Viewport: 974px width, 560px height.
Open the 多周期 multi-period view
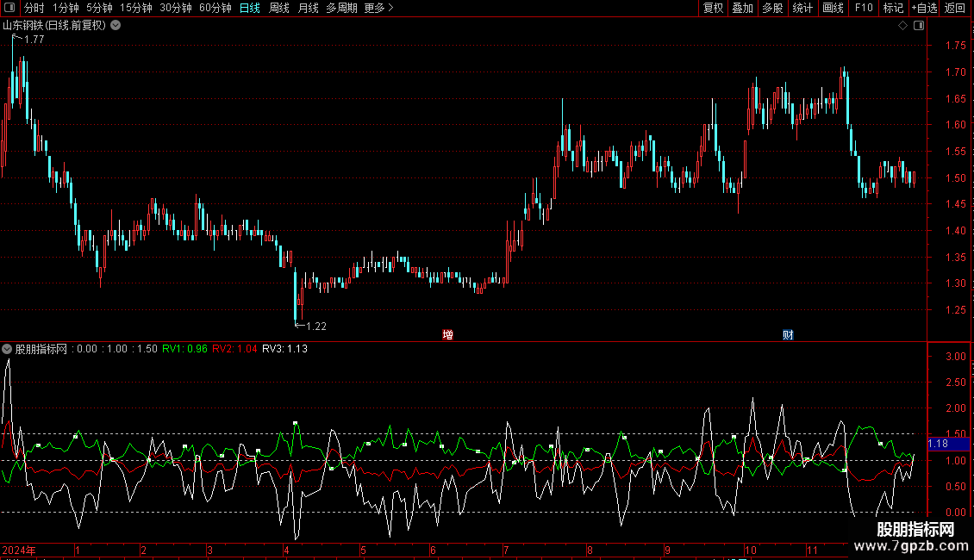point(341,8)
